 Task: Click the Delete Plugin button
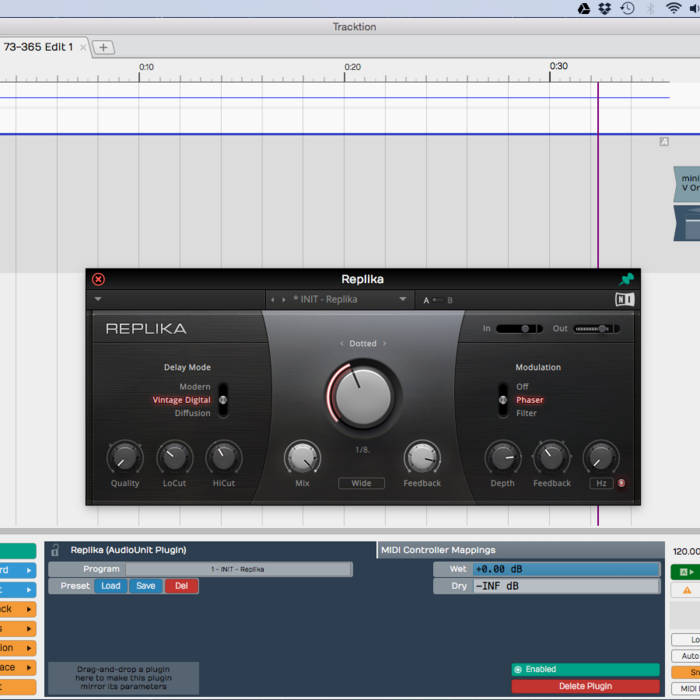point(585,686)
